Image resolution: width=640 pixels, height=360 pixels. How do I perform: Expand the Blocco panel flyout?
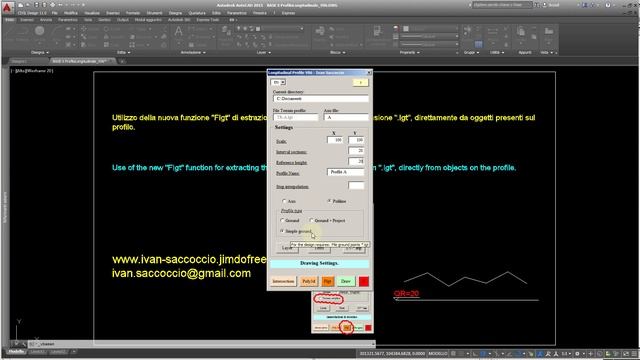point(338,53)
